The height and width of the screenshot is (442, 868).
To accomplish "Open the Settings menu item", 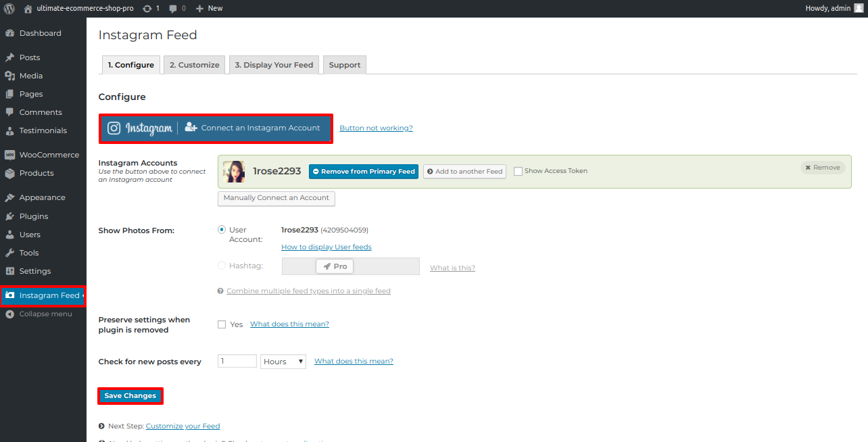I will 43,271.
